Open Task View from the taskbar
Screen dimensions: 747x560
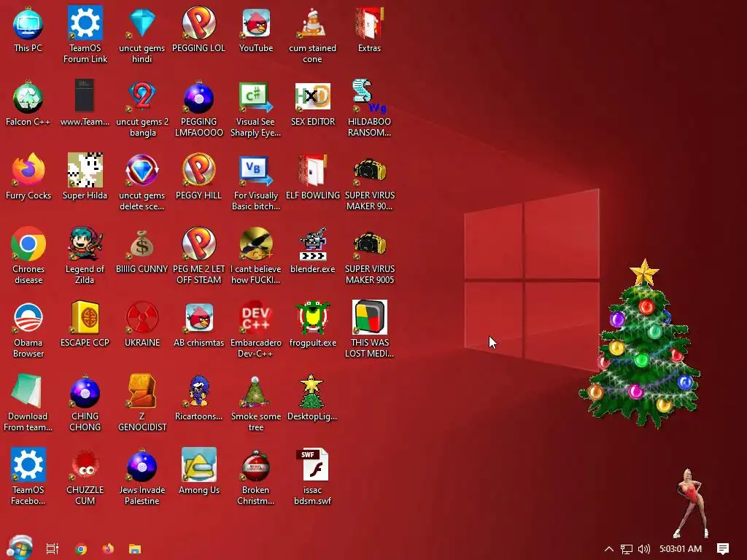pos(53,548)
